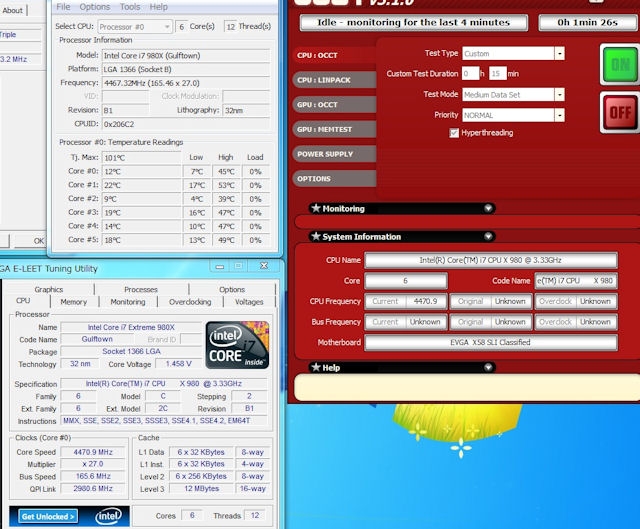
Task: Switch to the Monitoring tab in E-LEET
Action: tap(128, 302)
